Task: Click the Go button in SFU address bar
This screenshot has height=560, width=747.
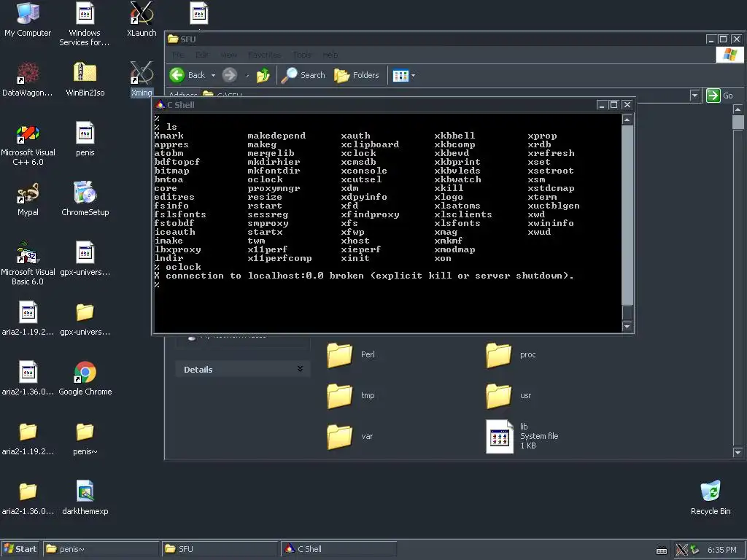Action: point(719,96)
